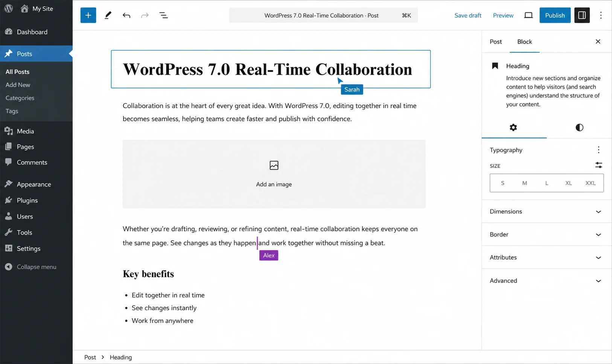Open block Settings gear tab
The image size is (612, 364).
pyautogui.click(x=514, y=128)
